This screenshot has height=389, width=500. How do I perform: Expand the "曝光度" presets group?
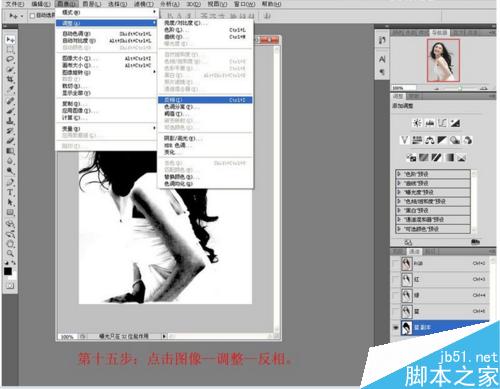click(x=399, y=192)
